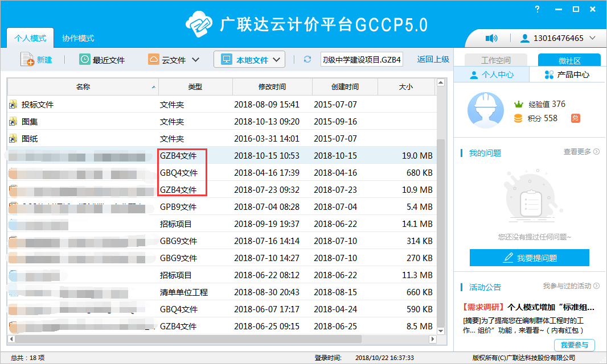Expand the 云文件 dropdown arrow
The width and height of the screenshot is (607, 364).
click(196, 60)
